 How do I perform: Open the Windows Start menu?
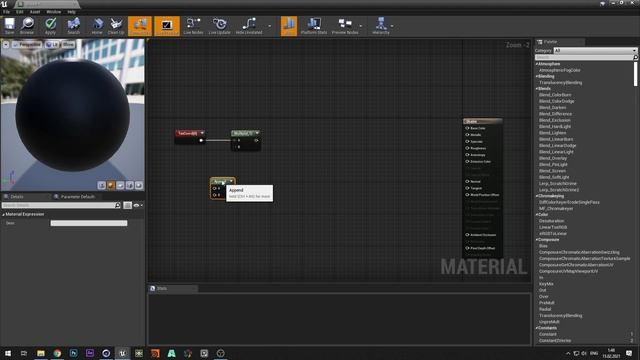8,353
